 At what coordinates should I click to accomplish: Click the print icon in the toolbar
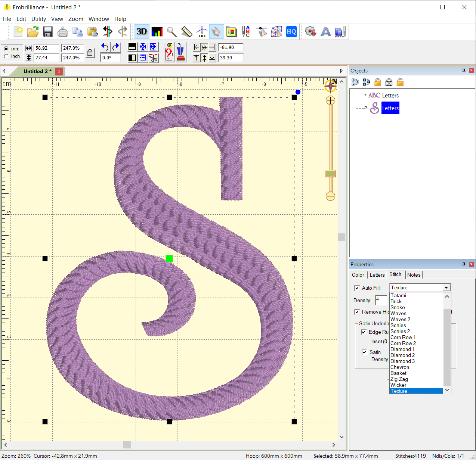[62, 32]
